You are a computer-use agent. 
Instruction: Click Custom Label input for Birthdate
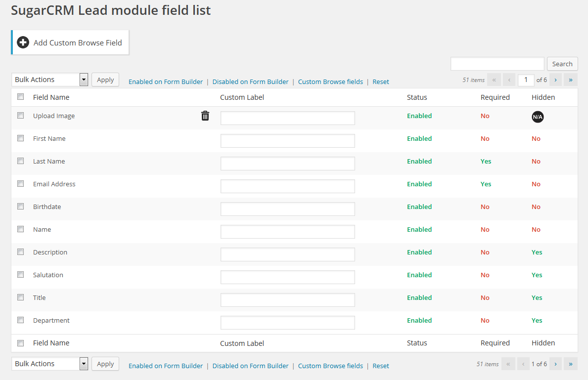click(288, 209)
